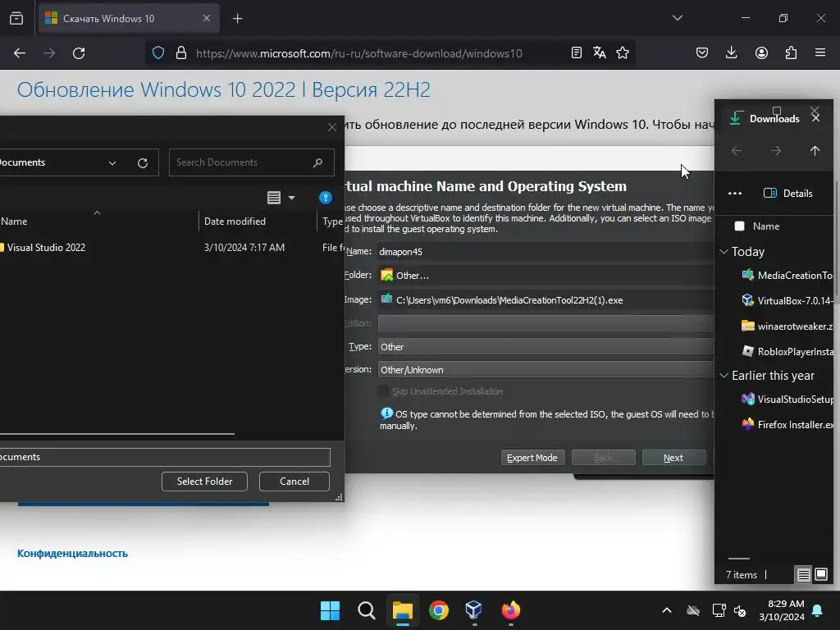Bookmark this page with star
Screen dimensions: 840x630
[623, 52]
